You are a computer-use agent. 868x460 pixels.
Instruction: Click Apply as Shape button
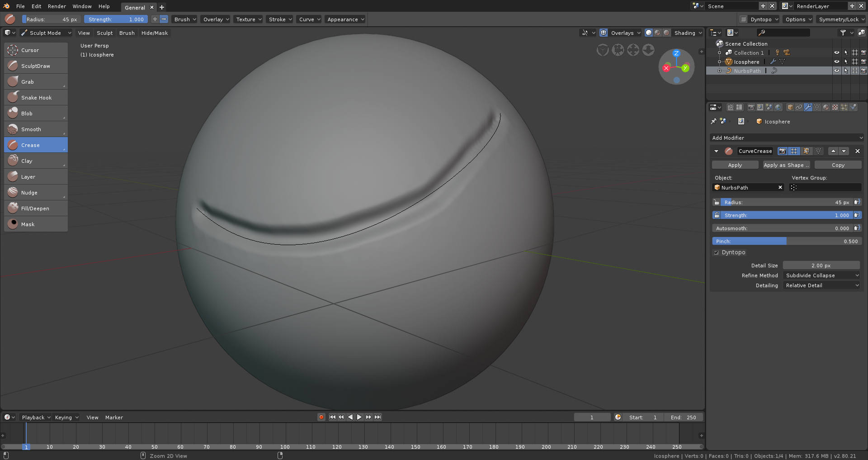pos(786,165)
